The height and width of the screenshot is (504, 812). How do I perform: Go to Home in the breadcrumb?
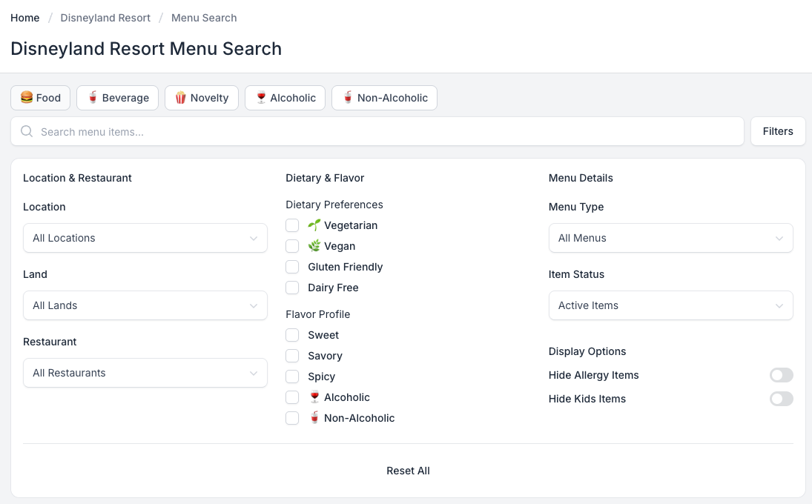coord(25,18)
